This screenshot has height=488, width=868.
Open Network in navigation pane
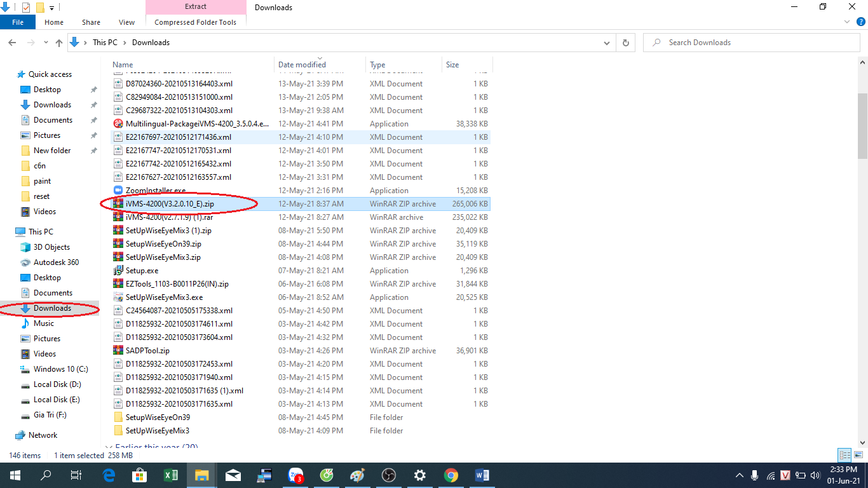click(x=43, y=435)
